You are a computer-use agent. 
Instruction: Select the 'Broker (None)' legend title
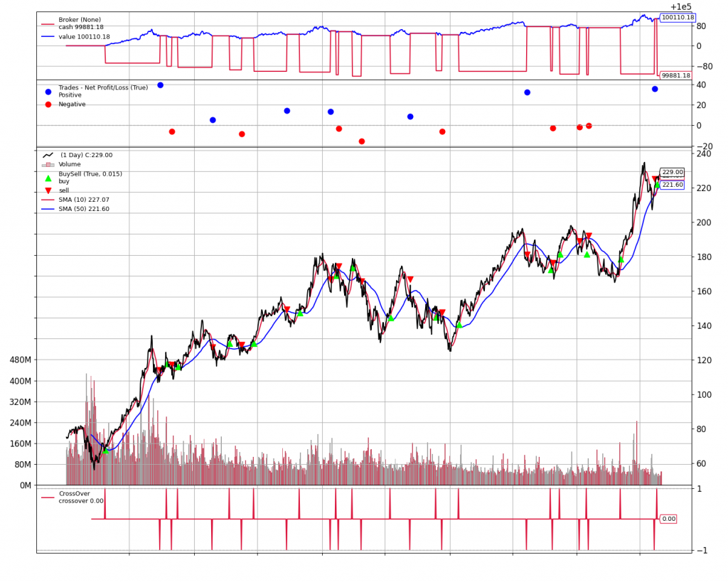tap(80, 20)
